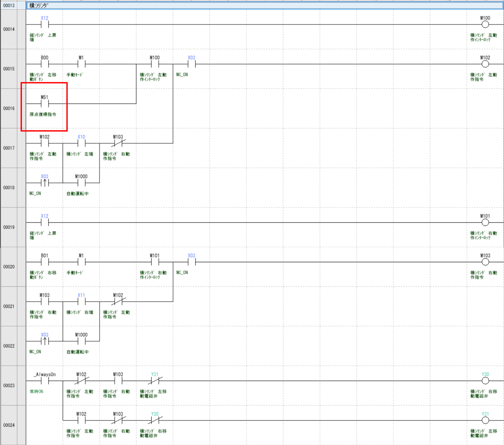Click the Y31 output coil in rung 00024
This screenshot has height=445, width=504.
pyautogui.click(x=485, y=420)
